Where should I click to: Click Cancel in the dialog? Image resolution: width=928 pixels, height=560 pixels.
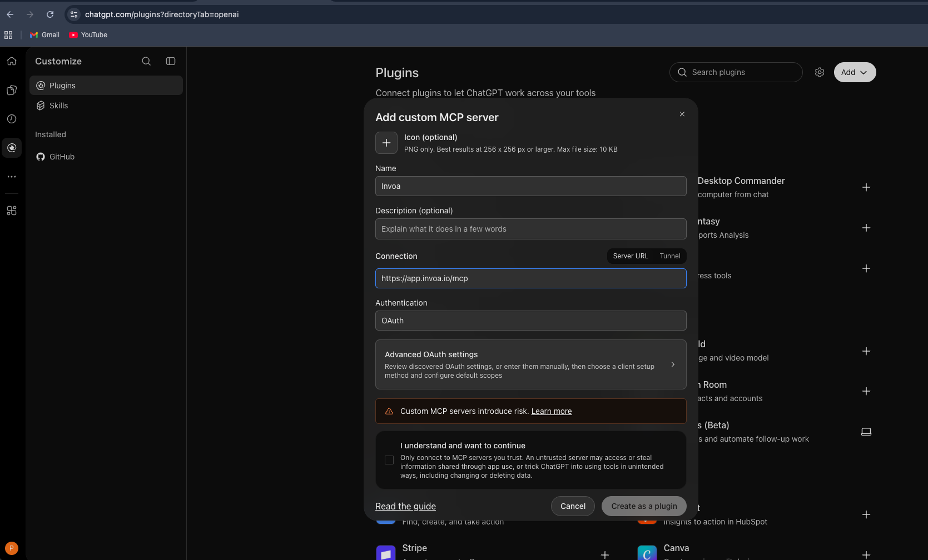click(x=573, y=506)
